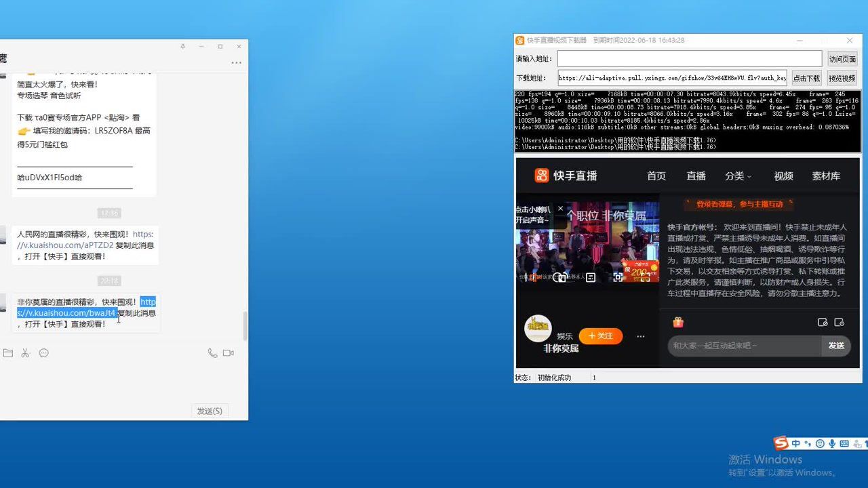Start a voice call with phone icon
The image size is (868, 488).
[x=212, y=353]
